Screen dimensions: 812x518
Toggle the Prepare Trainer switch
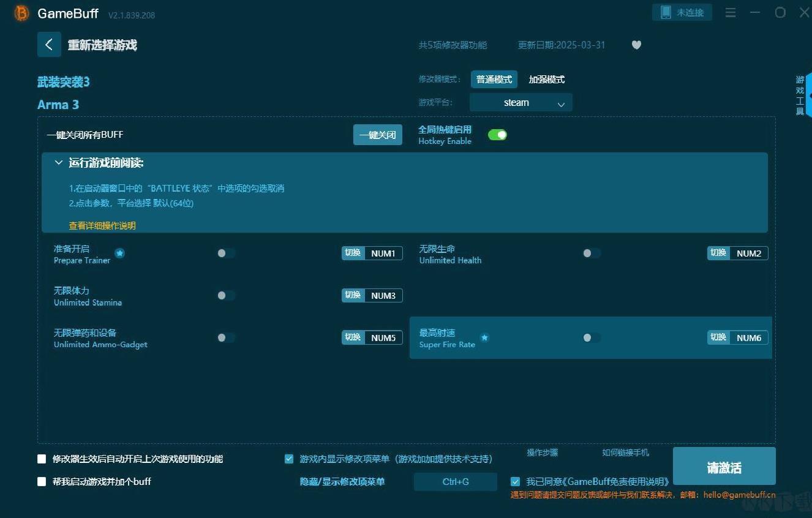[x=226, y=253]
